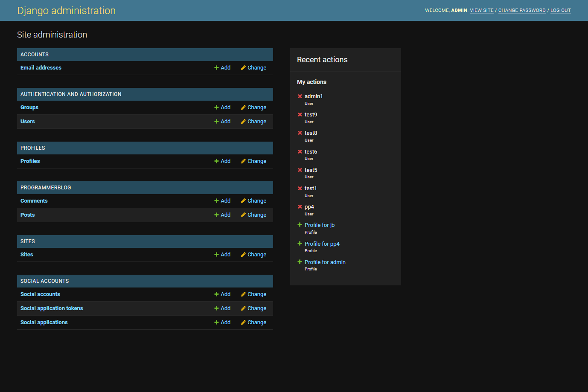This screenshot has height=392, width=588.
Task: Click deleted user test6 entry
Action: click(x=311, y=152)
